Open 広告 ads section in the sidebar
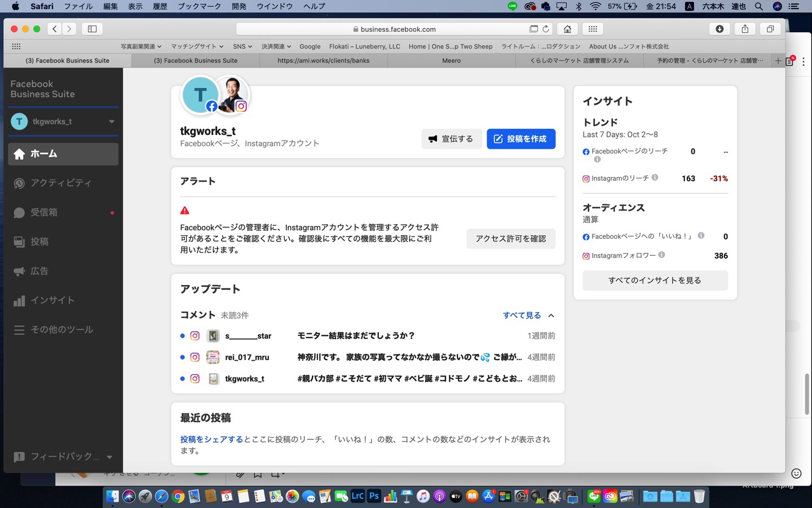 point(63,271)
